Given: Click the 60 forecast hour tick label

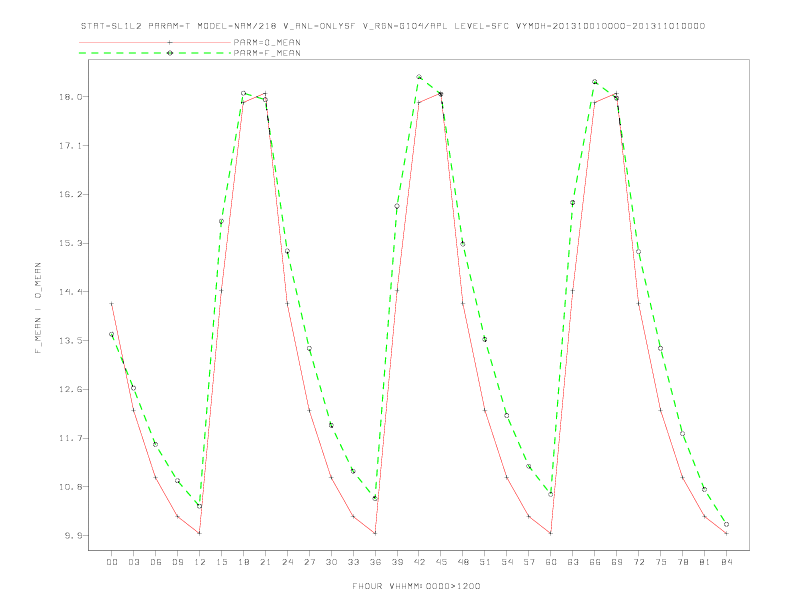Looking at the screenshot, I should (551, 562).
